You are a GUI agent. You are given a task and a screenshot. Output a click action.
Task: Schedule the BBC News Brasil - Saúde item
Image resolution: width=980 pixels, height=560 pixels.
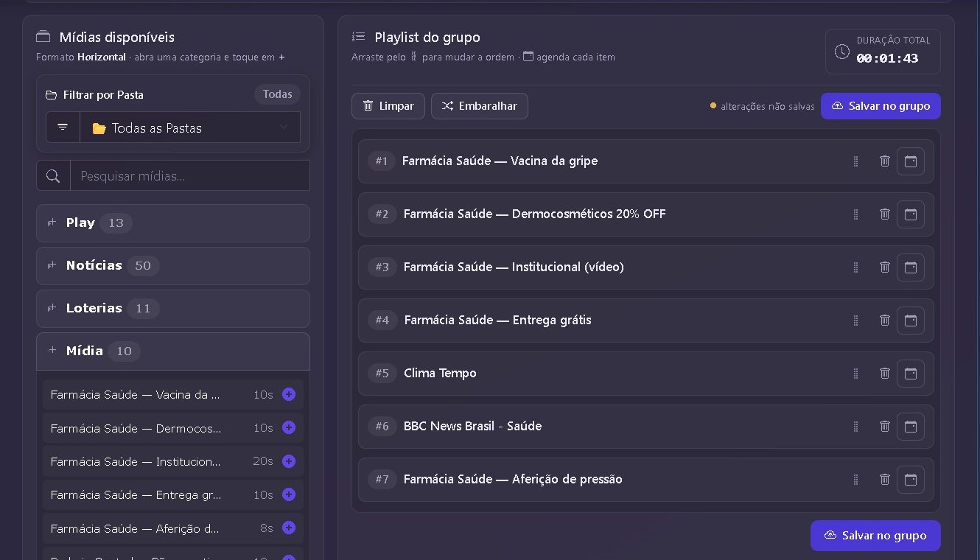coord(911,427)
